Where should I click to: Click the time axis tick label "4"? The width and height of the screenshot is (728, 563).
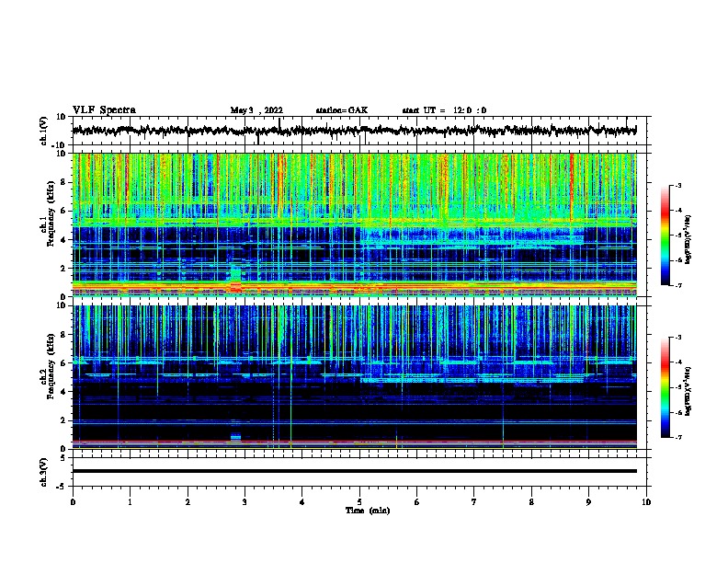coord(302,502)
